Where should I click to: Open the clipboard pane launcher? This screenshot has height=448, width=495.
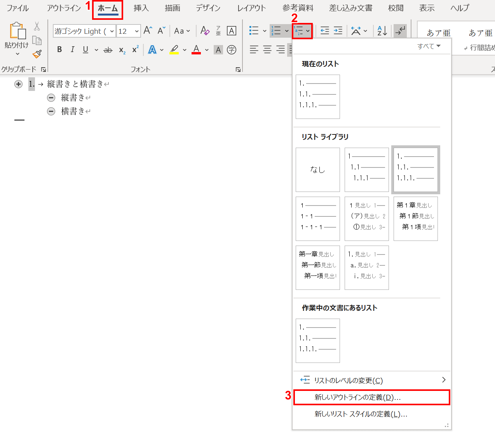pos(44,70)
